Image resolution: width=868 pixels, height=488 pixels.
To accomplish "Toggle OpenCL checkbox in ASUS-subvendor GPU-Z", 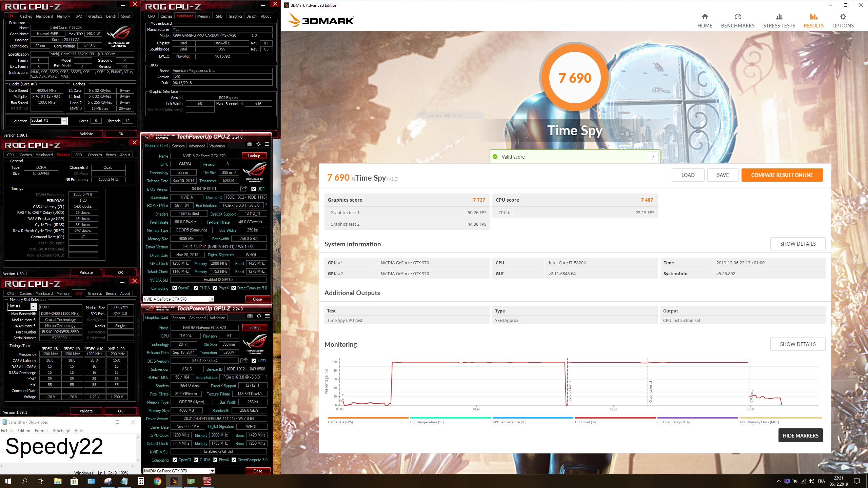I will [175, 460].
